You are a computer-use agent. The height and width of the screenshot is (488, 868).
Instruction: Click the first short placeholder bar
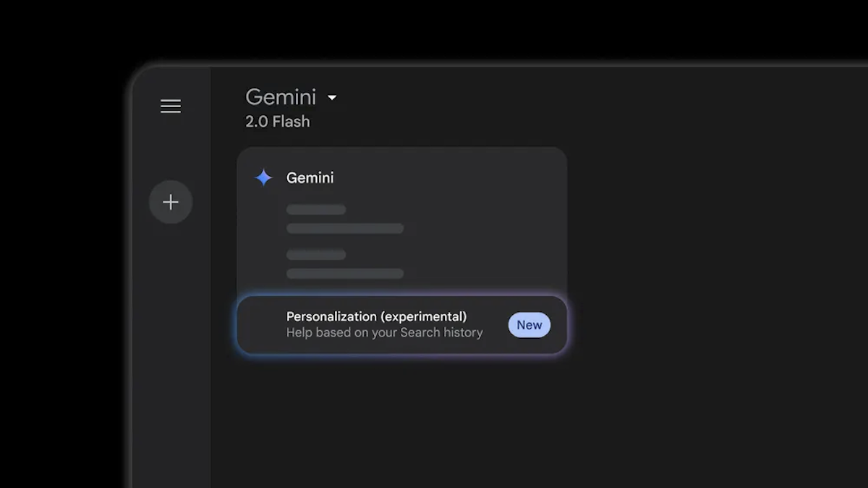pyautogui.click(x=316, y=210)
